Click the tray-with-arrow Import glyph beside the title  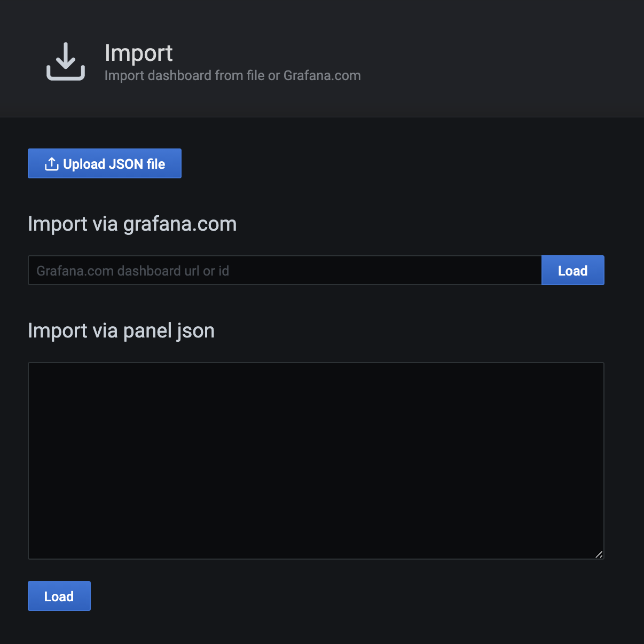point(66,61)
